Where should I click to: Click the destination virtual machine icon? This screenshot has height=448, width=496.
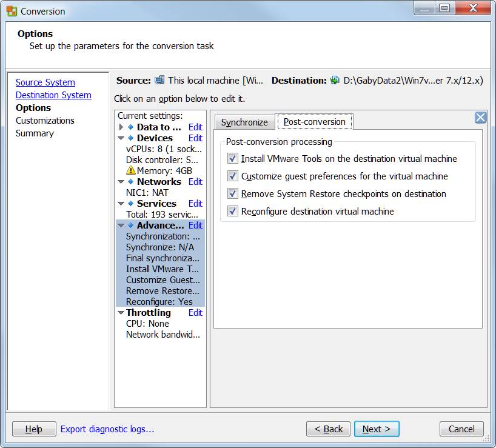(335, 80)
